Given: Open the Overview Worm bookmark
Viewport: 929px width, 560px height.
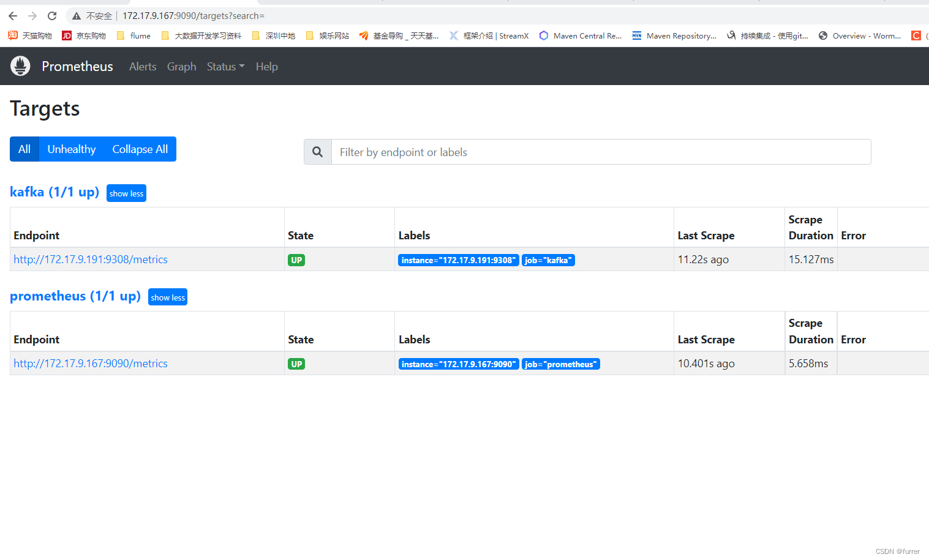Looking at the screenshot, I should coord(860,35).
